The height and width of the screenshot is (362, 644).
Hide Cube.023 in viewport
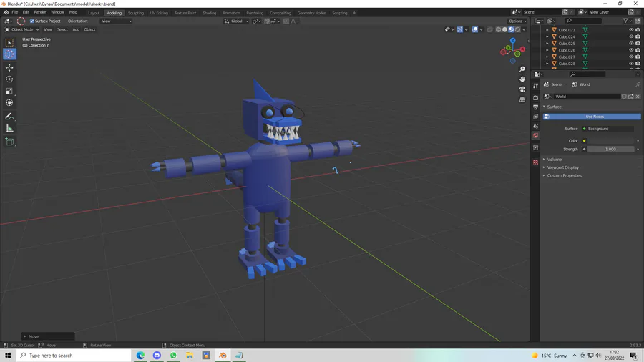631,30
